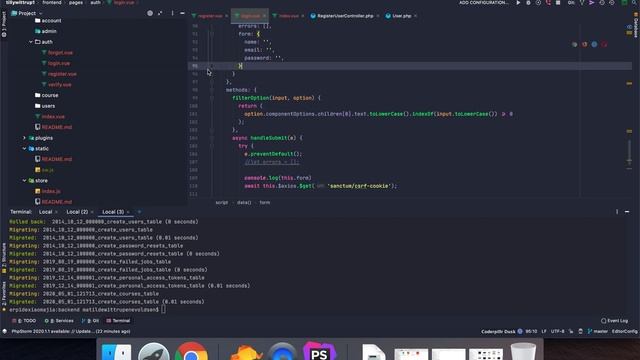Select the account folder in project tree
The image size is (640, 360).
[51, 20]
